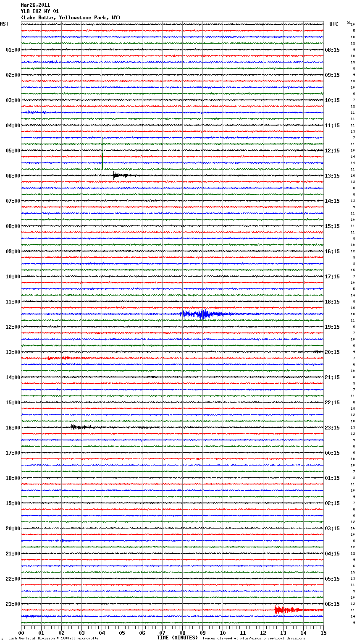
Task: Pick the "16:00" MST time label
Action: point(13,428)
